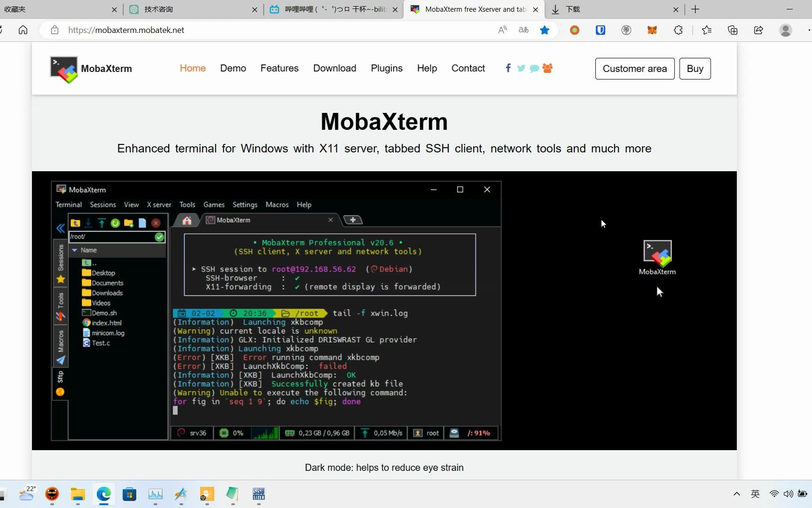Visit the Plugins page link
Viewport: 812px width, 508px height.
[x=386, y=68]
